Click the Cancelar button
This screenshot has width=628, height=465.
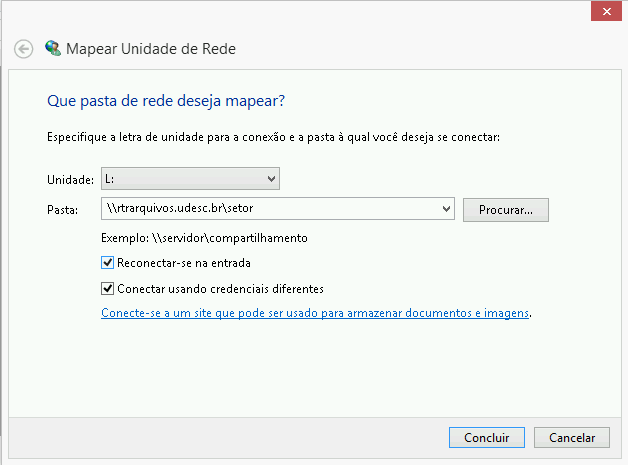[x=571, y=438]
